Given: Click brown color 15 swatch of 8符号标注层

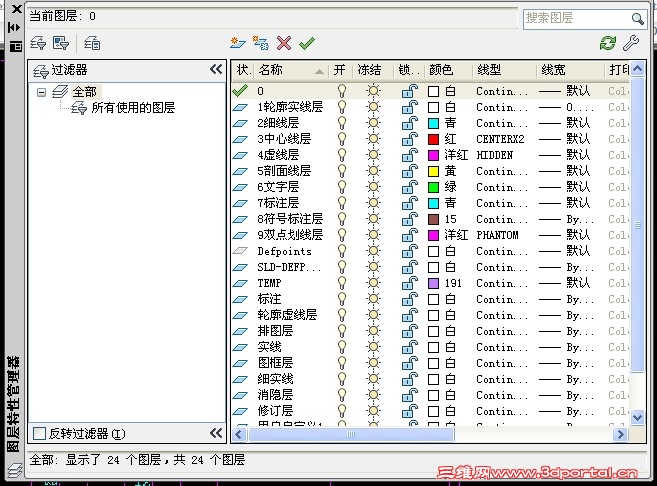Looking at the screenshot, I should 433,219.
